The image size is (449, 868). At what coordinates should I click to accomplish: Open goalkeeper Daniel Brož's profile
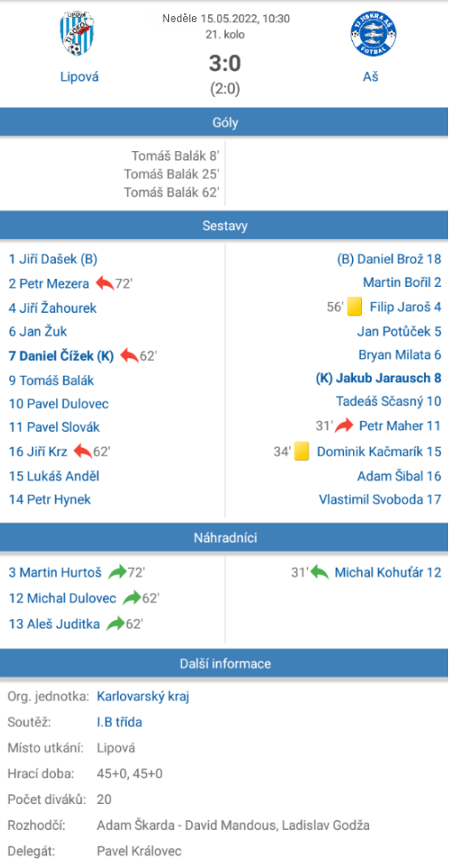click(x=389, y=259)
